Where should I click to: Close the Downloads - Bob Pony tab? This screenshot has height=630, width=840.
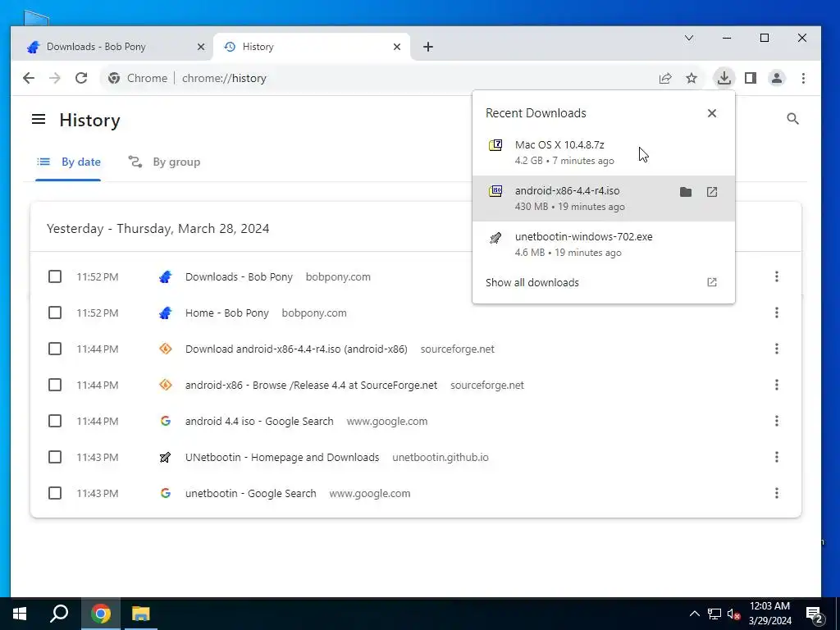(201, 47)
